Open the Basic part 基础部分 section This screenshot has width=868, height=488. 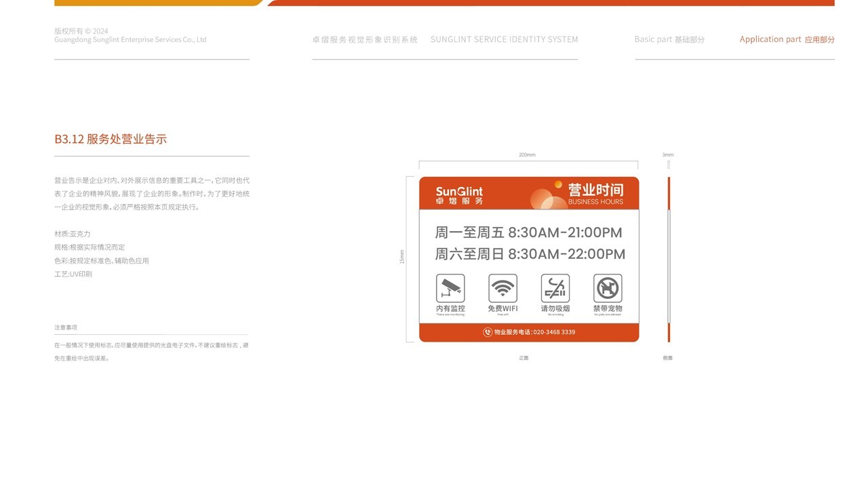669,39
